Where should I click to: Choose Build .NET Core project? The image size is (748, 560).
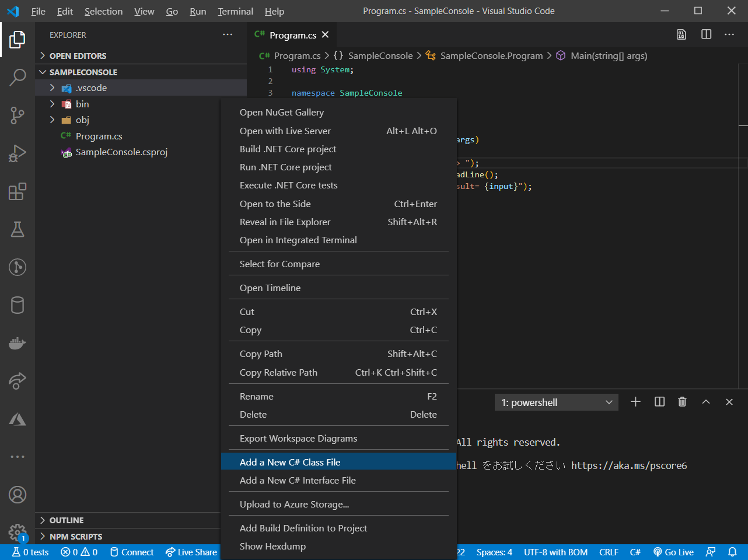click(338, 149)
